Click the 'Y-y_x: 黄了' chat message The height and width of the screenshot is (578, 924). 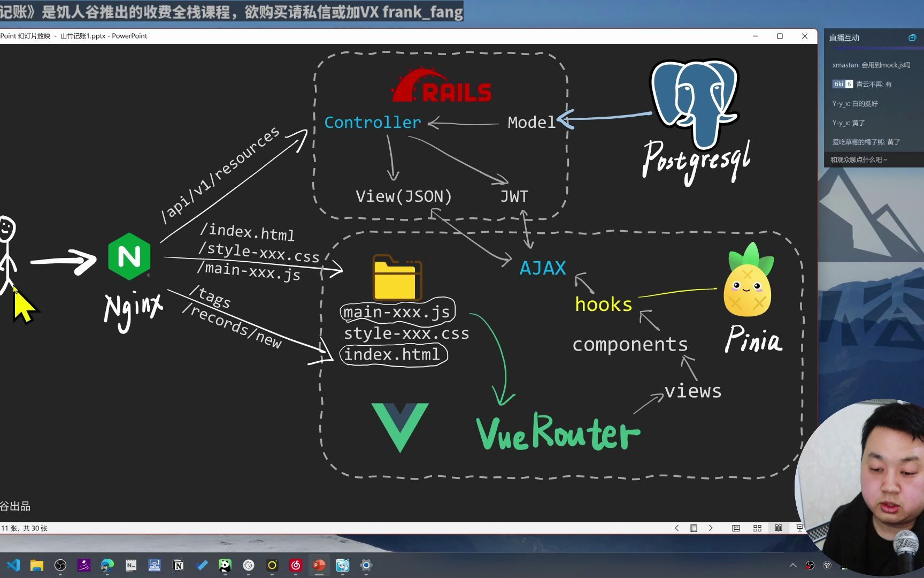[848, 123]
